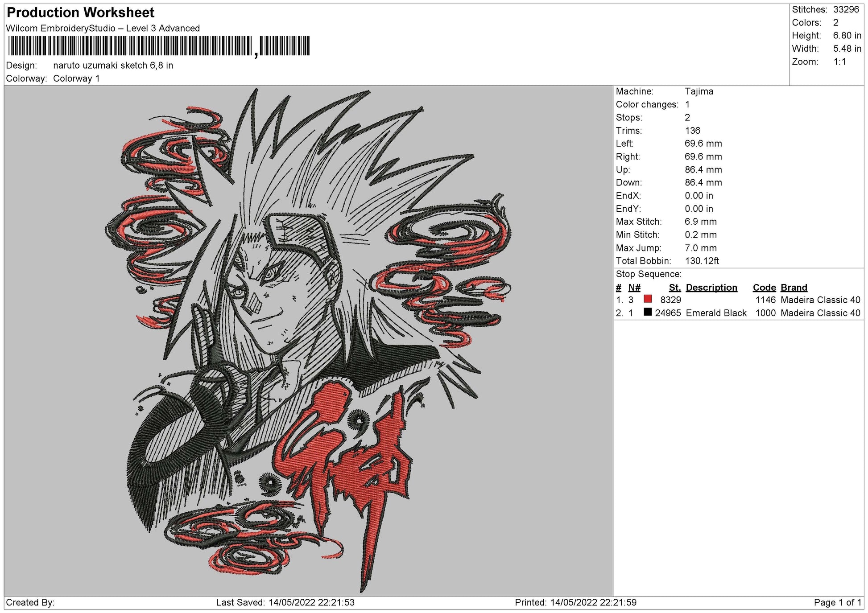Screen dimensions: 868x613
Task: Click the Code column header
Action: click(764, 288)
